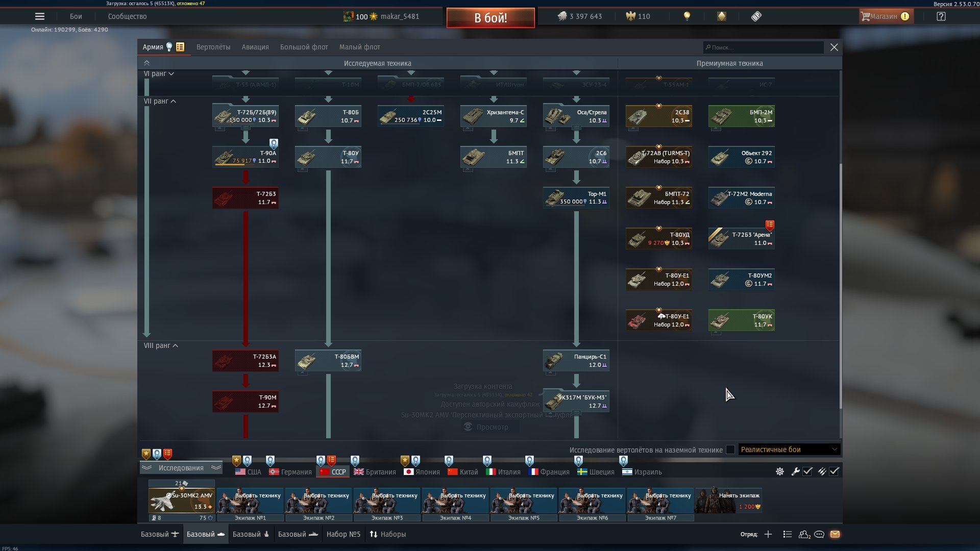980x551 pixels.
Task: Add squad member with plus icon
Action: click(768, 534)
